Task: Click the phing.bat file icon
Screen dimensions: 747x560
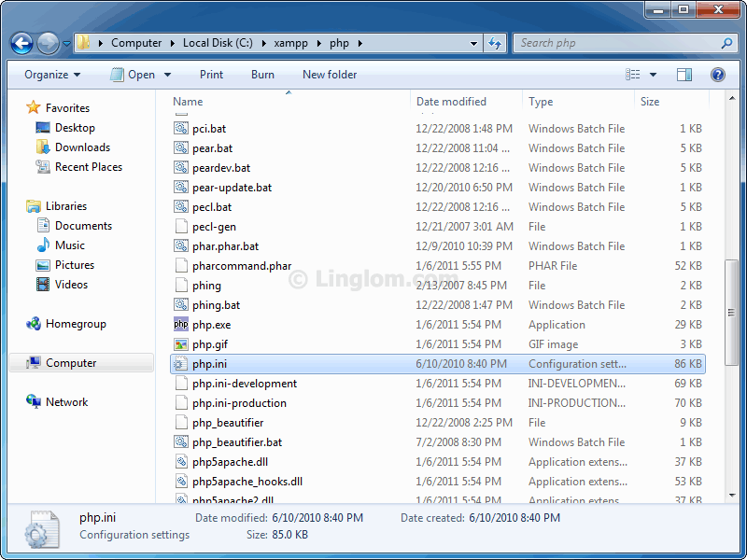Action: tap(181, 305)
